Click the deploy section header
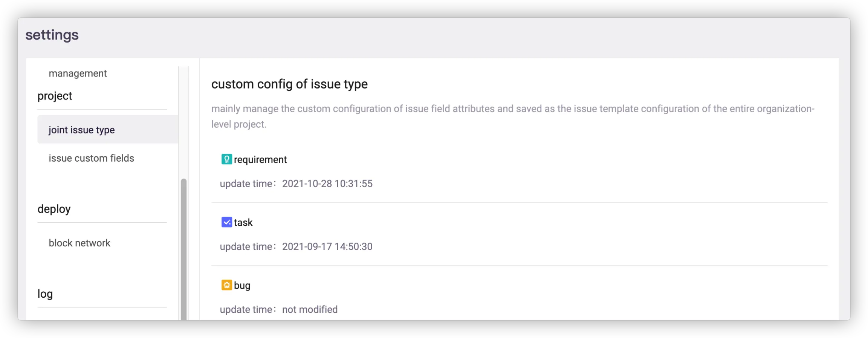This screenshot has width=868, height=338. coord(54,209)
